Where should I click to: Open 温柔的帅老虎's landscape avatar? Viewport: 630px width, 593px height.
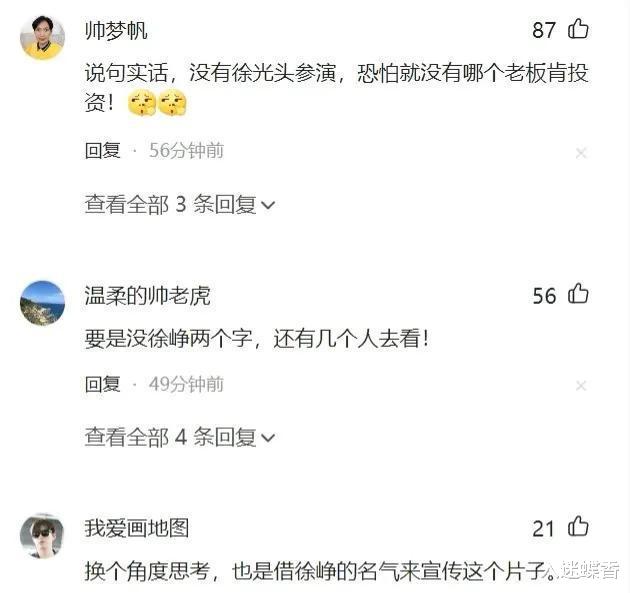coord(43,303)
